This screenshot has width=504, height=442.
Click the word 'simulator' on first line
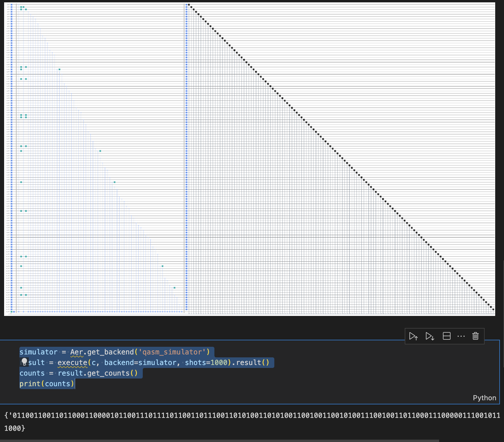click(38, 352)
